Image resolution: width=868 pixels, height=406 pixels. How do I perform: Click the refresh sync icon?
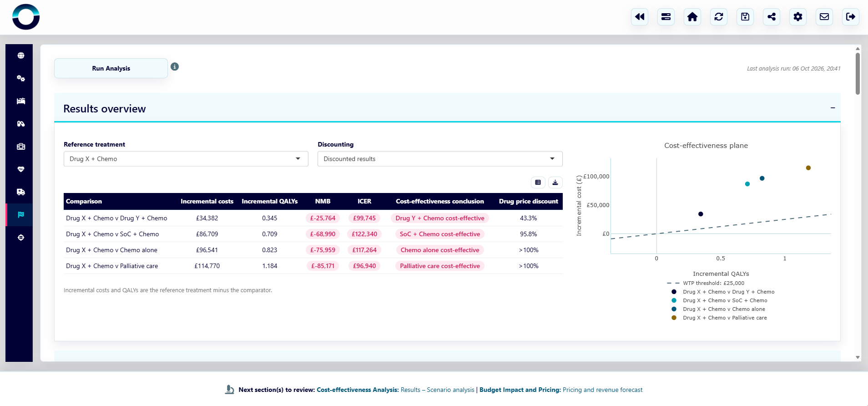719,17
